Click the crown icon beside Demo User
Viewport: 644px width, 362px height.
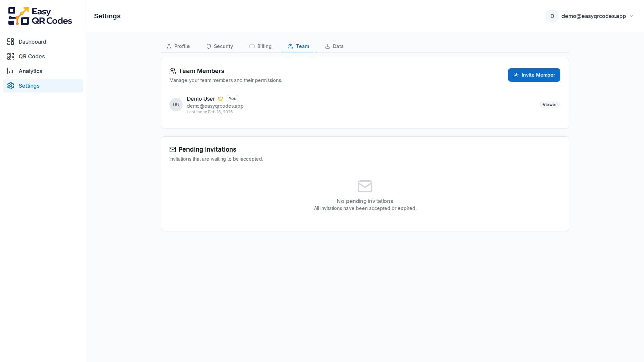[x=220, y=99]
